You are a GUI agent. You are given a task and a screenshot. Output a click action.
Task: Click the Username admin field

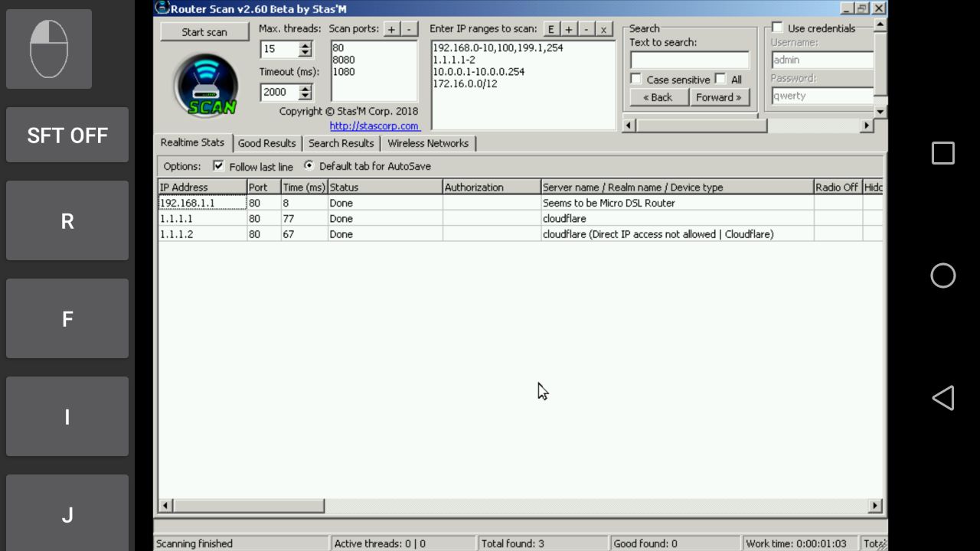[822, 60]
